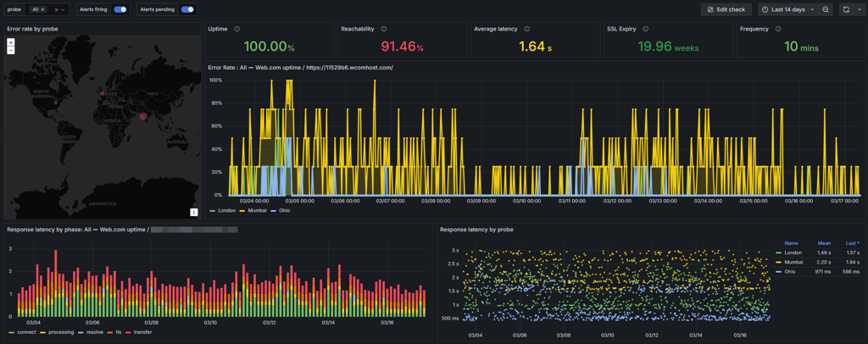
Task: Click the 100.00% uptime value
Action: (269, 47)
